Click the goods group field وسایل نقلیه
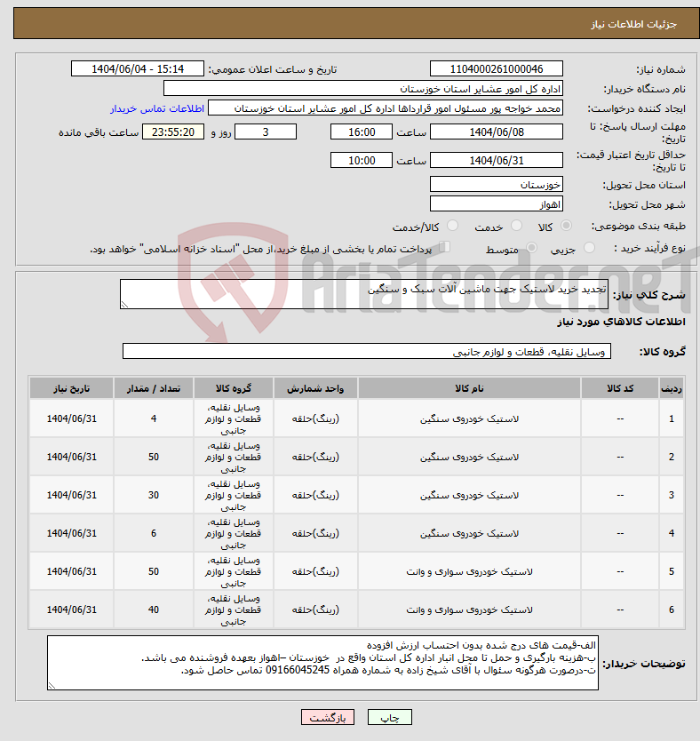Viewport: 700px width, 741px height. pyautogui.click(x=367, y=351)
